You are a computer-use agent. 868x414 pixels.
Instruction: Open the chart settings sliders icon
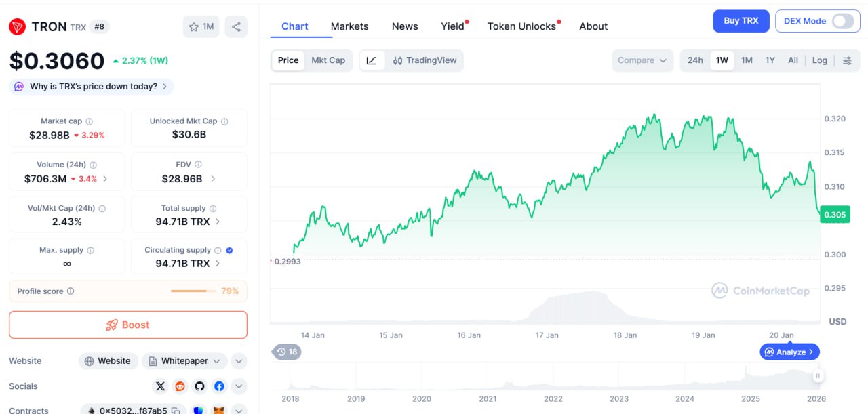click(847, 60)
